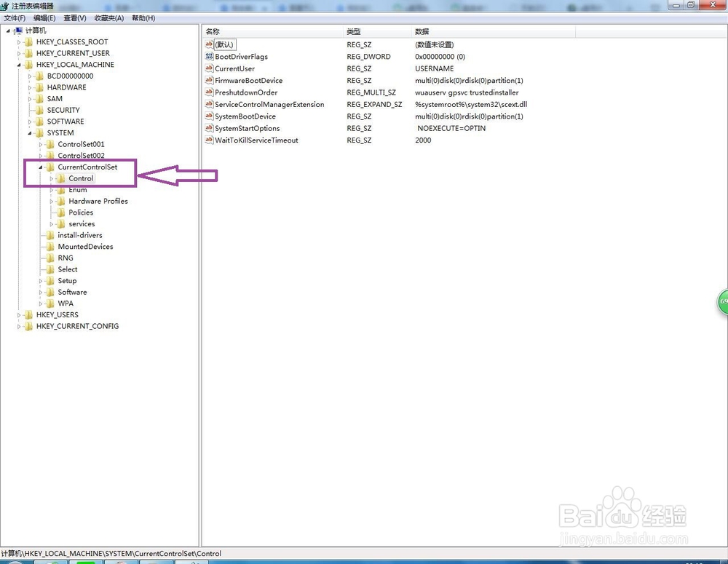Collapse the CurrentControlSet node
This screenshot has width=728, height=564.
pyautogui.click(x=40, y=167)
